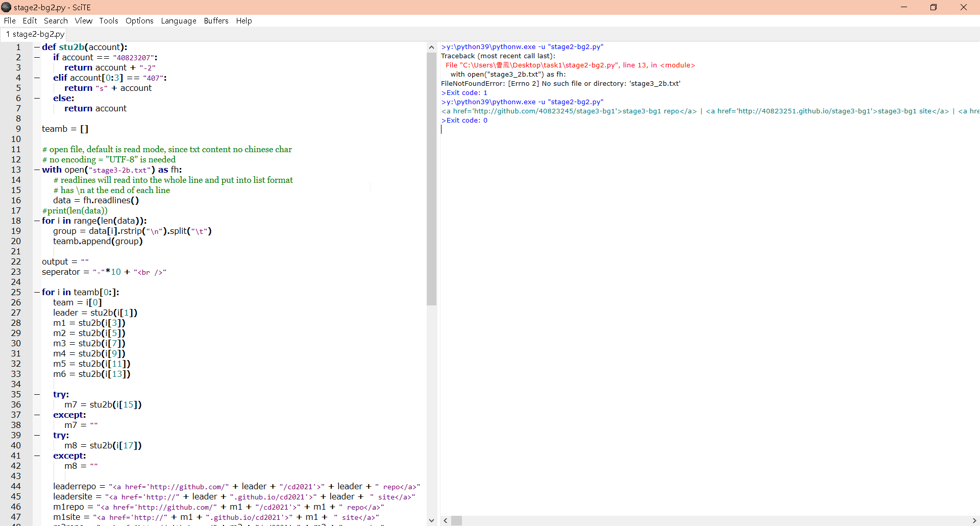Click the 'leaderrepo =' code line

(237, 486)
